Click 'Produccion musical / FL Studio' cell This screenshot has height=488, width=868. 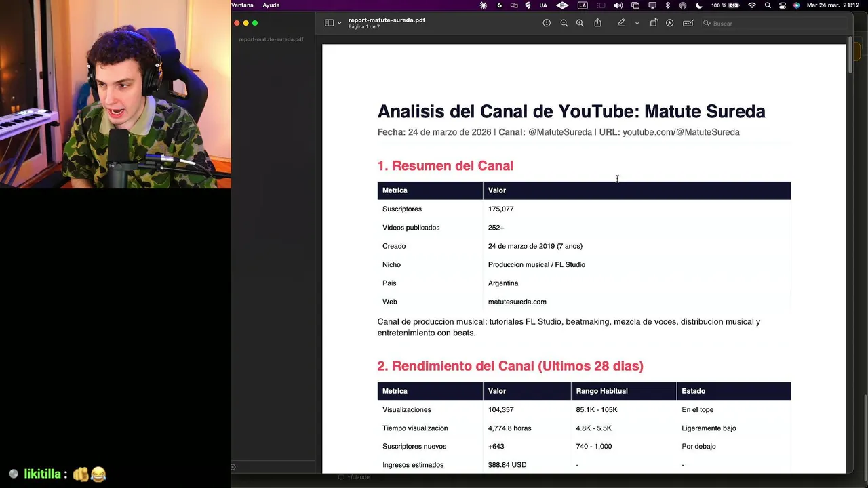536,264
